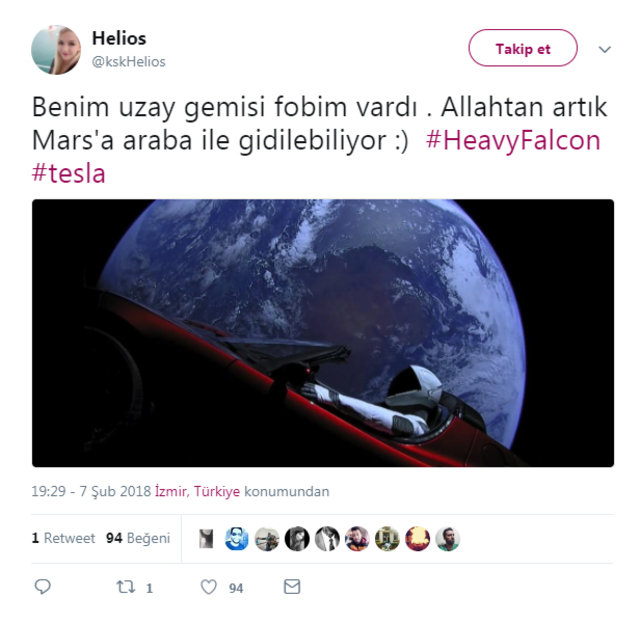Image resolution: width=640 pixels, height=625 pixels.
Task: View the 1 Retweet list
Action: (63, 538)
